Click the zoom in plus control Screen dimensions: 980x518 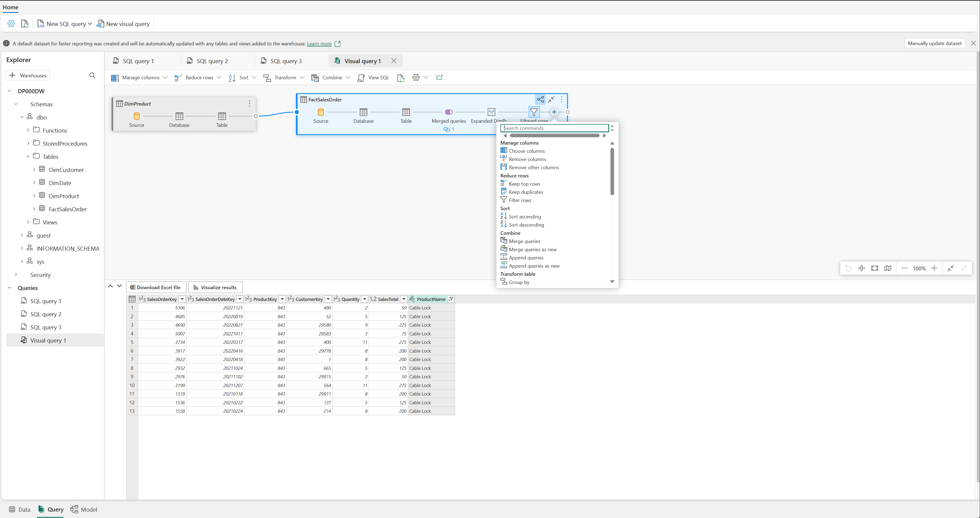click(x=934, y=268)
